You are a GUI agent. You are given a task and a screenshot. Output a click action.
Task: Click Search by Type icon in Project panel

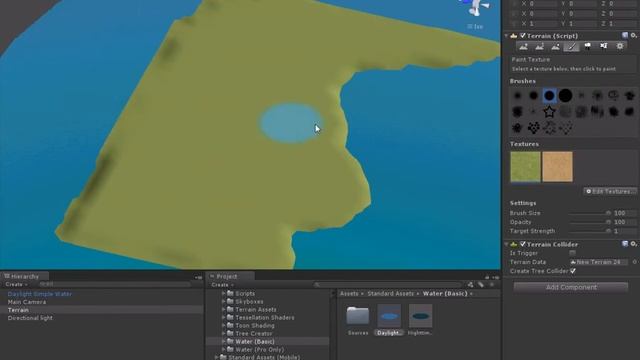(x=471, y=284)
